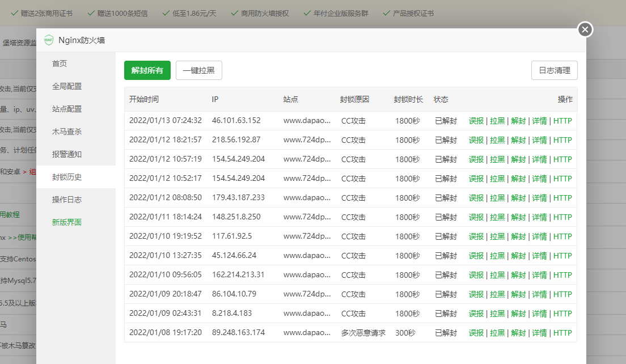The image size is (626, 364).
Task: Click the 解封所有 green button
Action: [147, 70]
